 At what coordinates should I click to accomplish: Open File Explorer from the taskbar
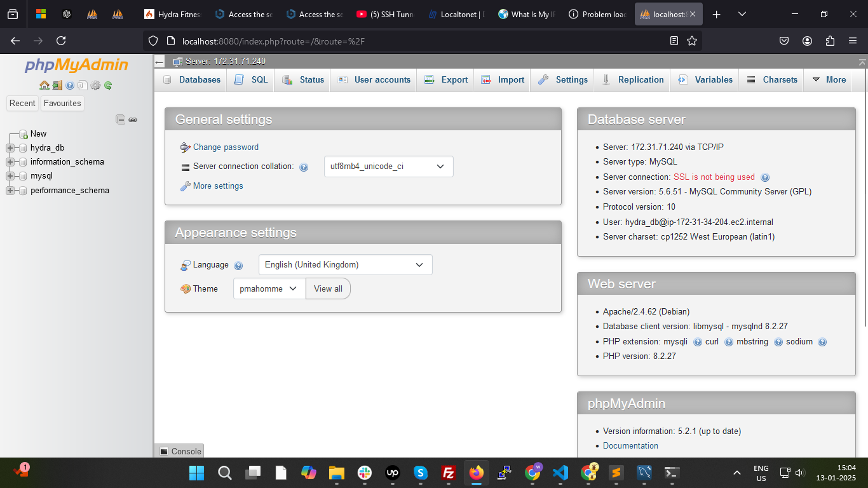pyautogui.click(x=336, y=473)
